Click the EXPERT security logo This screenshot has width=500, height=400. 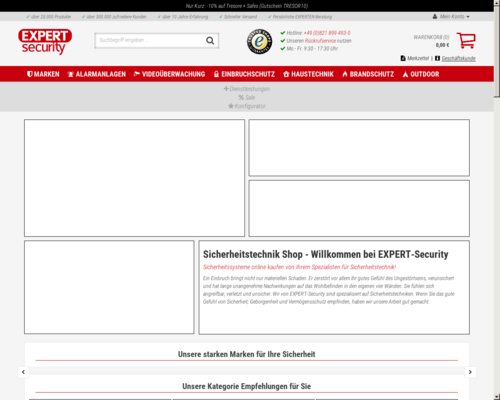pos(45,42)
